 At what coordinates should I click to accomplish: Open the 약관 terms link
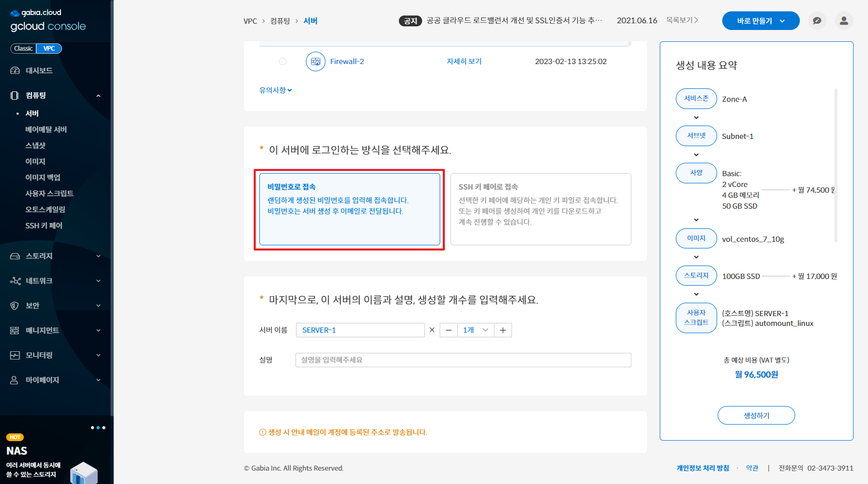click(x=752, y=468)
